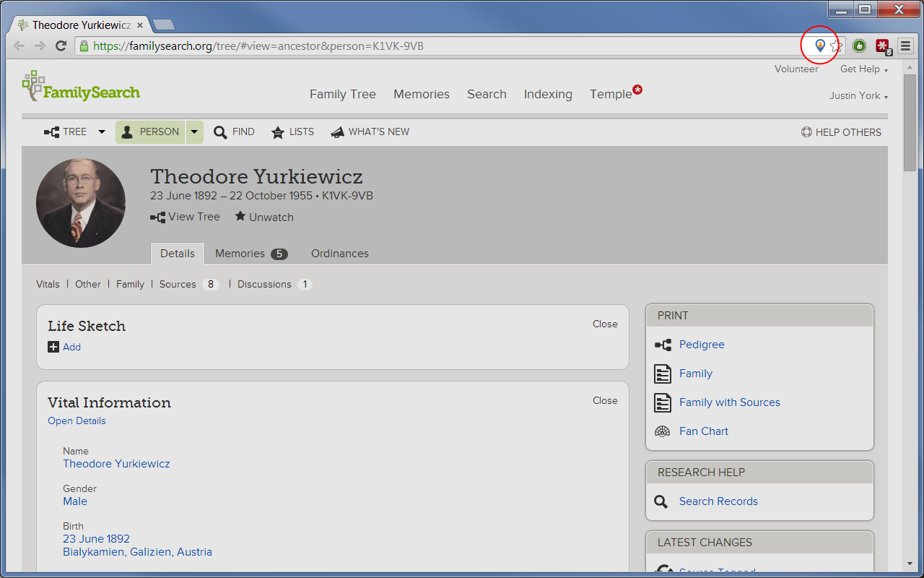Click the FamilySearch logo

[81, 87]
